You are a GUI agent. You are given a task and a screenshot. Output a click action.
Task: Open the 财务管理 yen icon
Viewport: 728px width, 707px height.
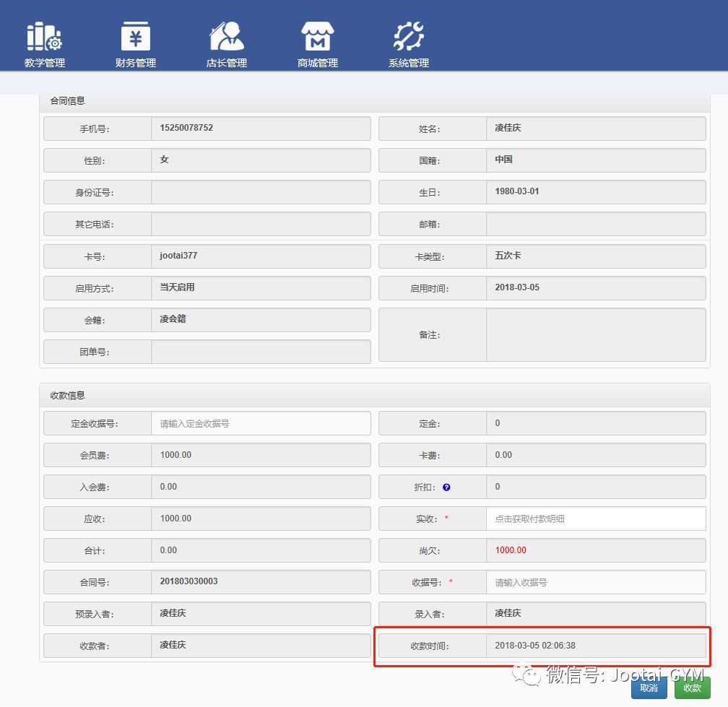pos(136,35)
